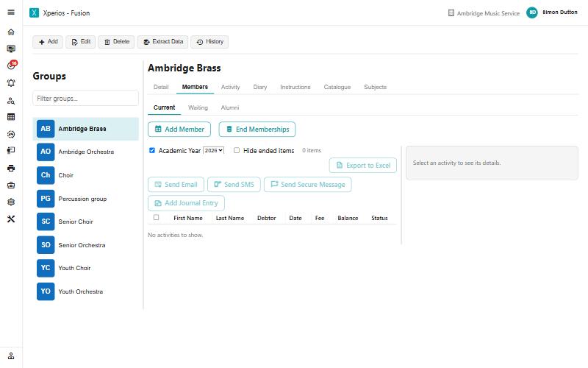Switch to the Members tab
Viewport: 588px width, 368px height.
coord(195,87)
